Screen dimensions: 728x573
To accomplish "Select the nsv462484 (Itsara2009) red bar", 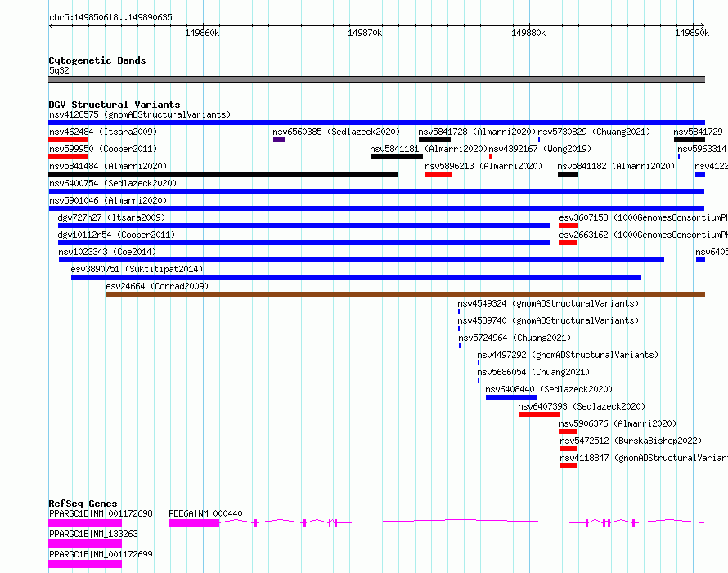I will point(68,140).
